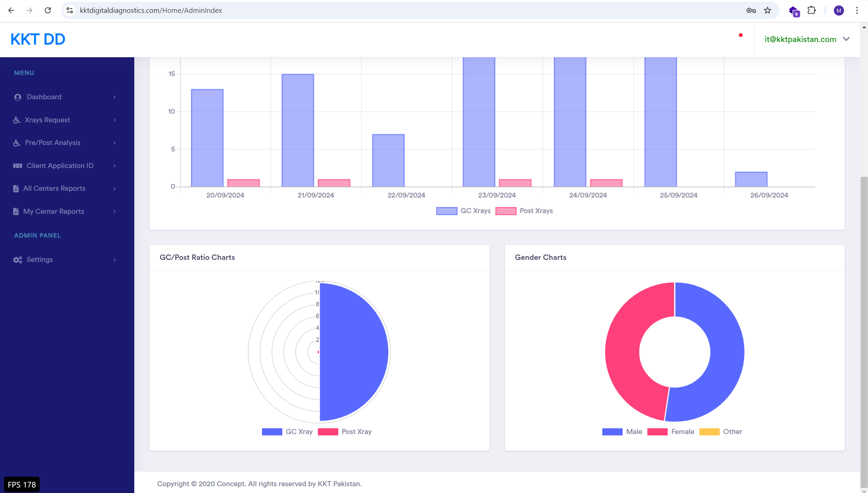Screen dimensions: 868x493
Task: Click the GC Xrays bar for 26/09/2024
Action: 751,180
